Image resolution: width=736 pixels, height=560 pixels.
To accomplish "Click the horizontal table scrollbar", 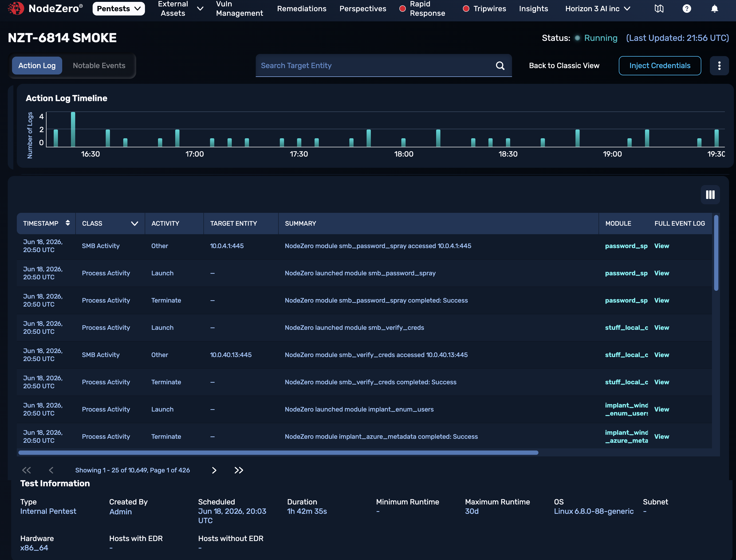I will point(278,453).
